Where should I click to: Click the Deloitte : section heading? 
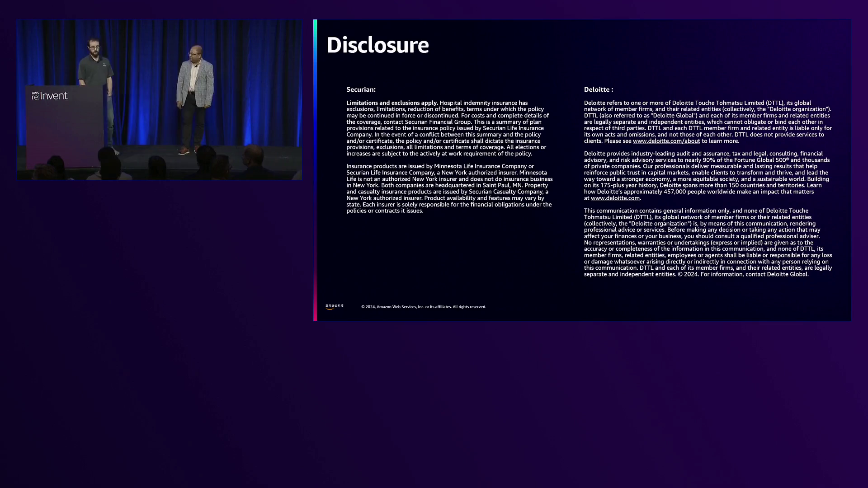tap(598, 89)
